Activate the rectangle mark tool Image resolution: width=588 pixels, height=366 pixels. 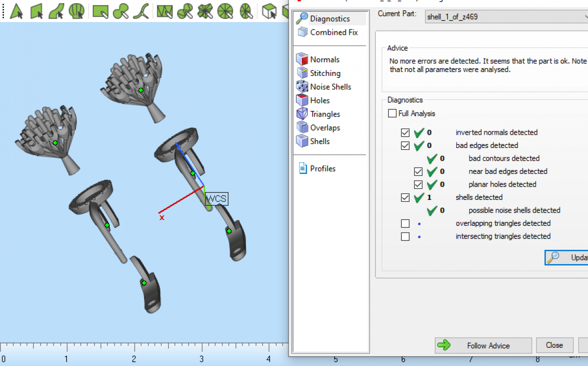pos(100,11)
